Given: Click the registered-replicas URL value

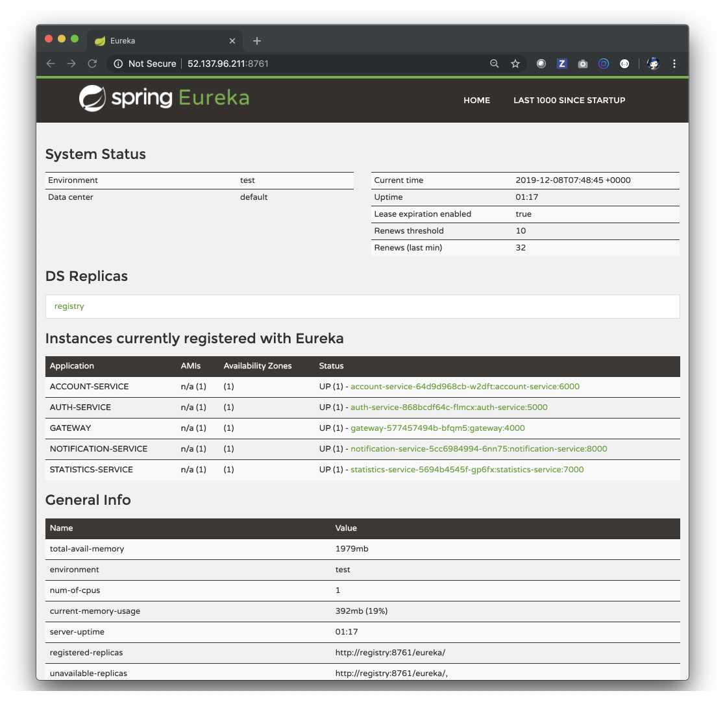Looking at the screenshot, I should pyautogui.click(x=390, y=652).
